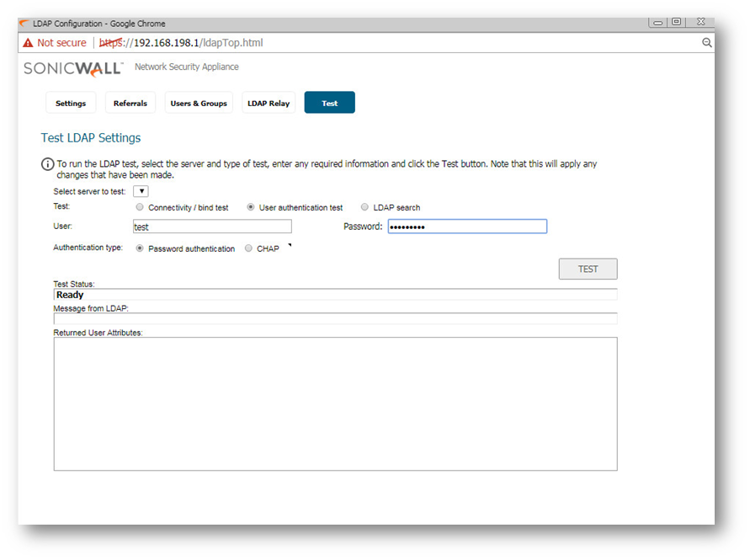This screenshot has height=560, width=750.
Task: Select User authentication test radio button
Action: point(250,207)
